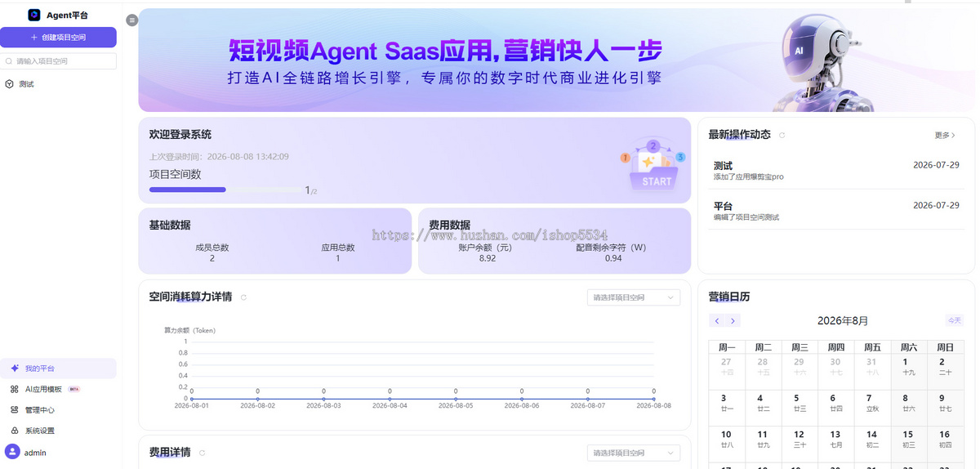The height and width of the screenshot is (469, 980).
Task: Click the 添加了应用爆款宝pro activity description
Action: tap(749, 176)
